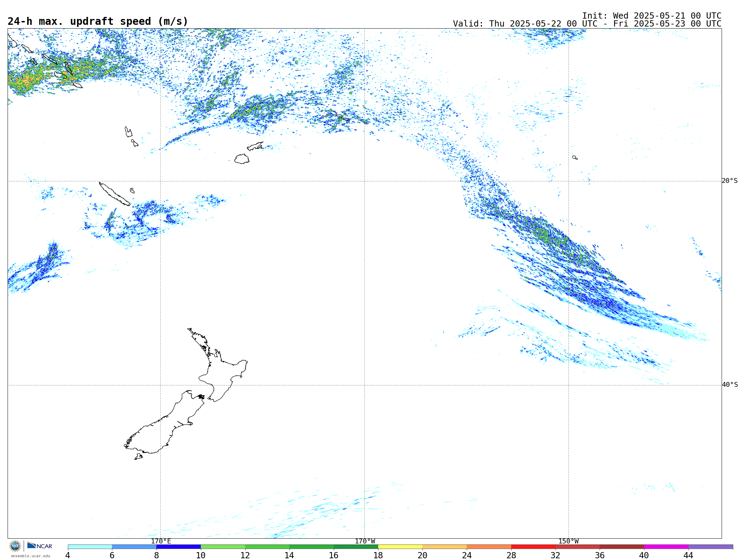The image size is (744, 560).
Task: Click the Valid time range text
Action: click(587, 24)
